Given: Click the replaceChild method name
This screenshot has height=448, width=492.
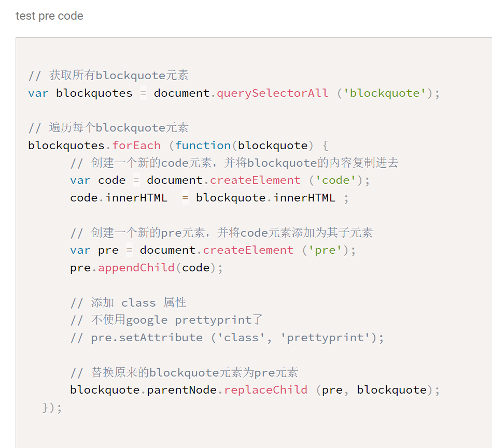Looking at the screenshot, I should pos(265,390).
